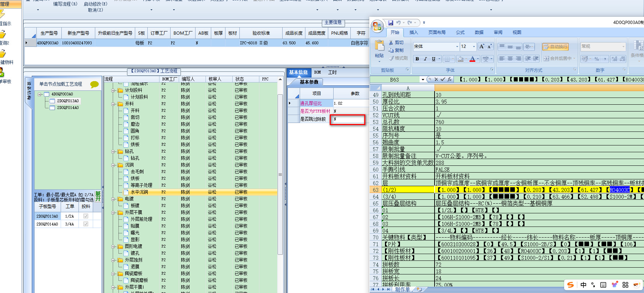
Task: Click the Sogou S input method icon
Action: coord(571,285)
